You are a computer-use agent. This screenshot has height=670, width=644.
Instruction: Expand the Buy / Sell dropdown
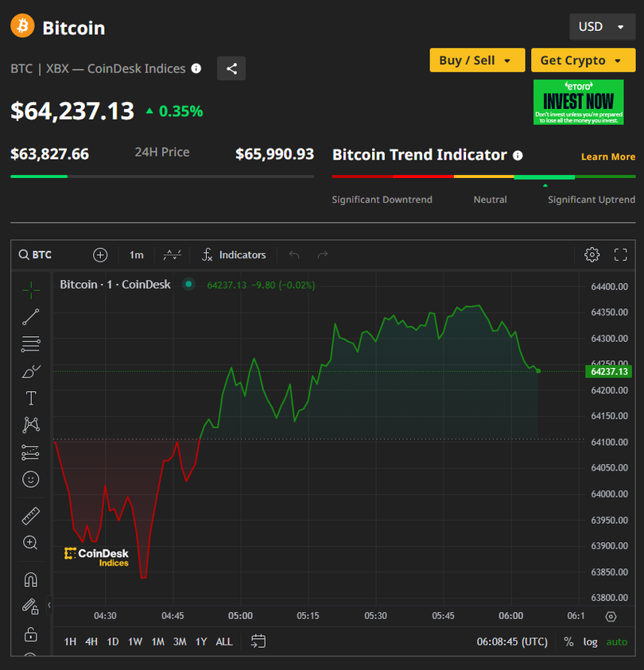coord(476,60)
